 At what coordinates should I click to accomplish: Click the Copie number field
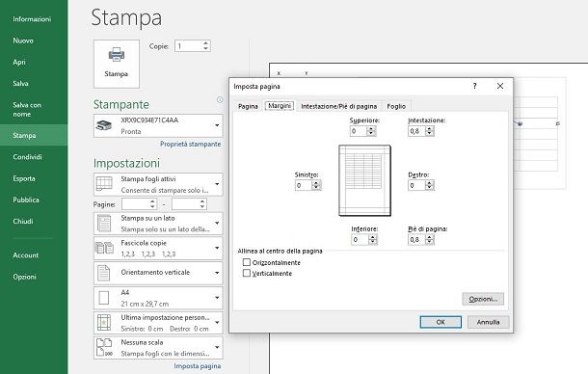tap(189, 46)
